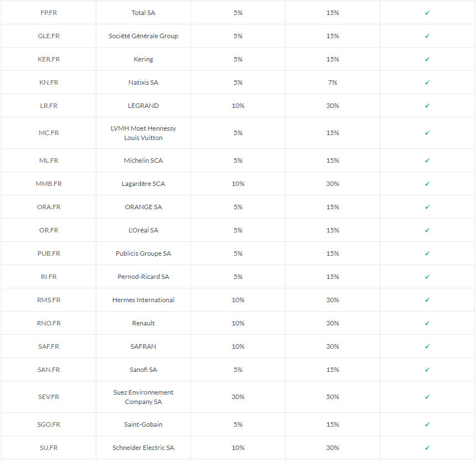Image resolution: width=476 pixels, height=461 pixels.
Task: Click the checkmark for Hermes International
Action: pyautogui.click(x=427, y=300)
